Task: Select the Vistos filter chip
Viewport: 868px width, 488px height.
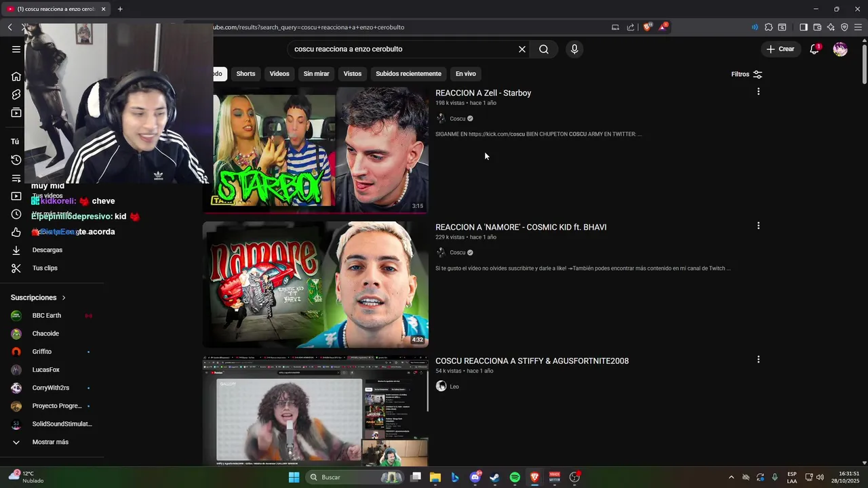Action: pos(353,74)
